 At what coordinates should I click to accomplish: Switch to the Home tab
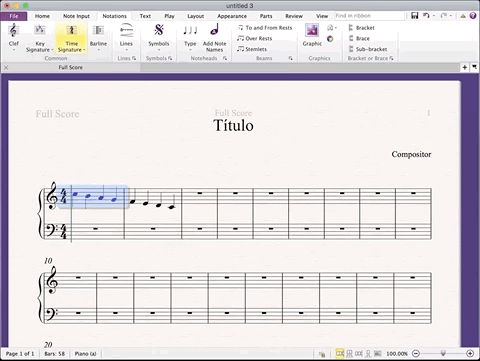coord(42,16)
